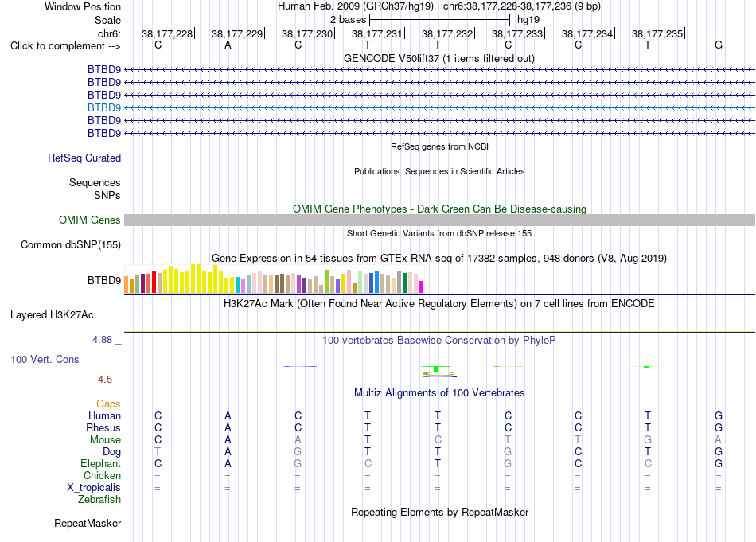Click the Common dbSNP(155) track label
The width and height of the screenshot is (756, 542).
(x=71, y=244)
